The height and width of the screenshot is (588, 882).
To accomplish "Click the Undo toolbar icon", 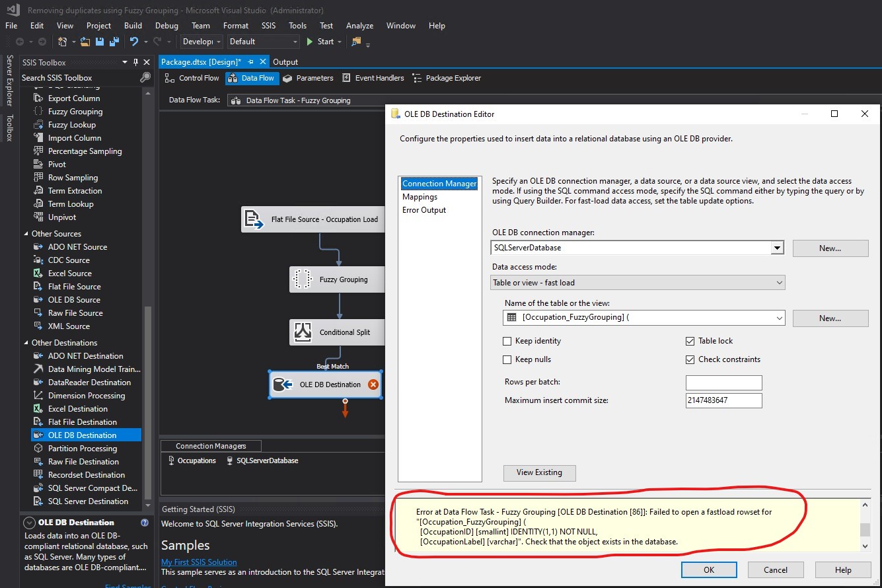I will (134, 42).
